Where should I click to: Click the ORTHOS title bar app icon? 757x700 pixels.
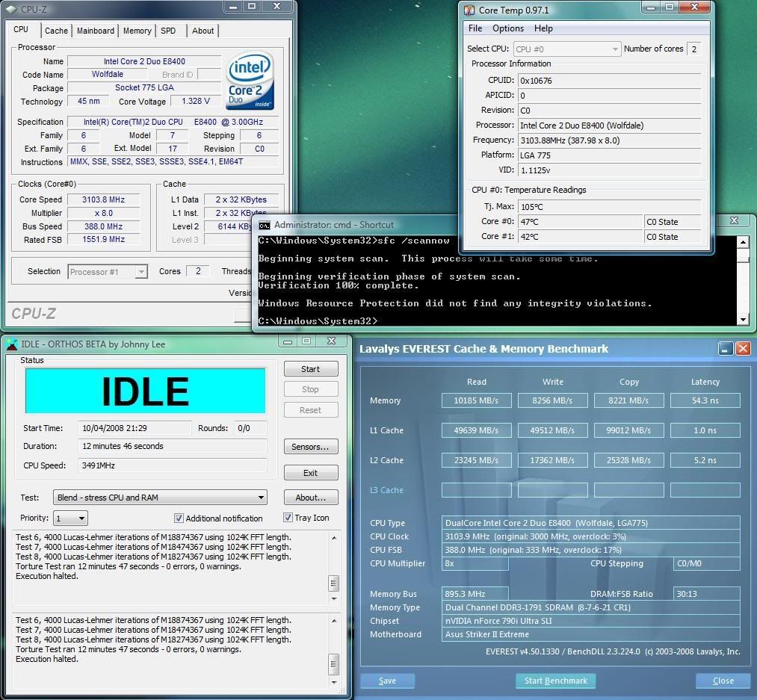[11, 344]
